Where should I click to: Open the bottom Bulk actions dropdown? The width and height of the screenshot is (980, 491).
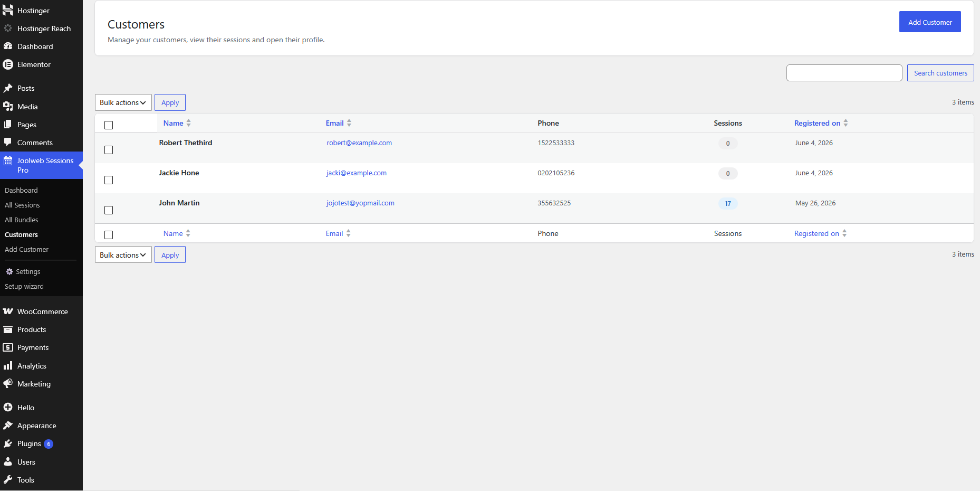(123, 254)
